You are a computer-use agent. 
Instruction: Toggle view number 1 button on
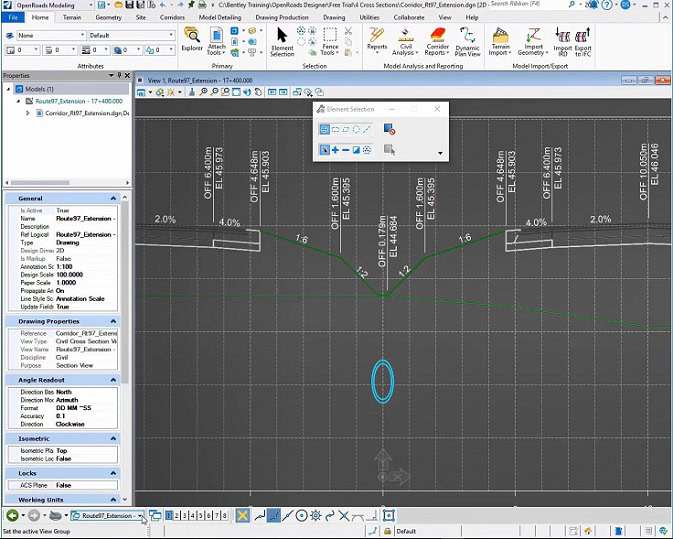169,516
